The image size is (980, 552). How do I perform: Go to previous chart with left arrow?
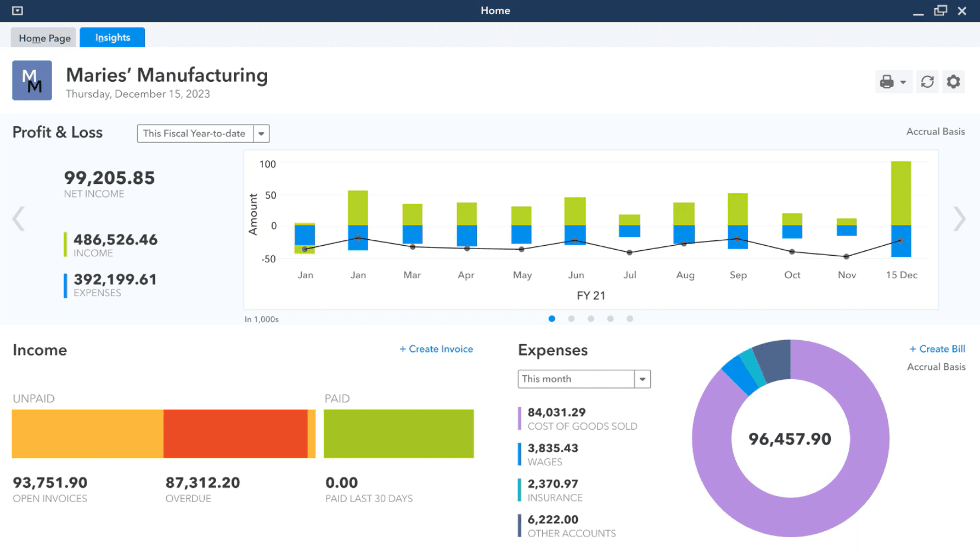tap(19, 219)
